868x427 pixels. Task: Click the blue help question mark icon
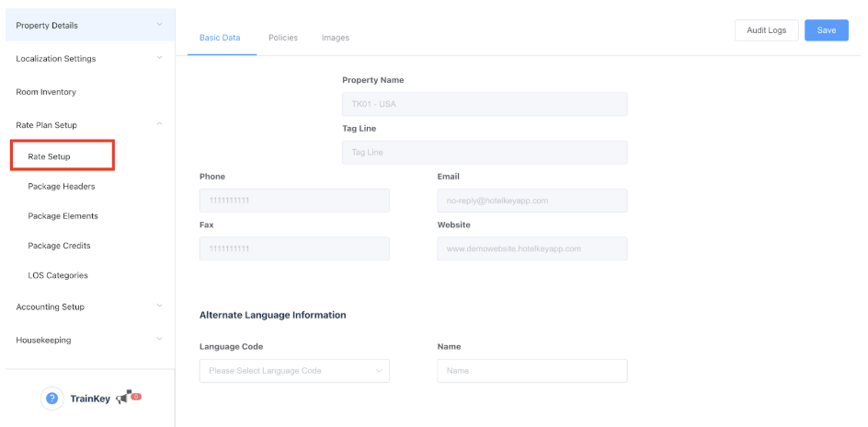click(x=52, y=398)
